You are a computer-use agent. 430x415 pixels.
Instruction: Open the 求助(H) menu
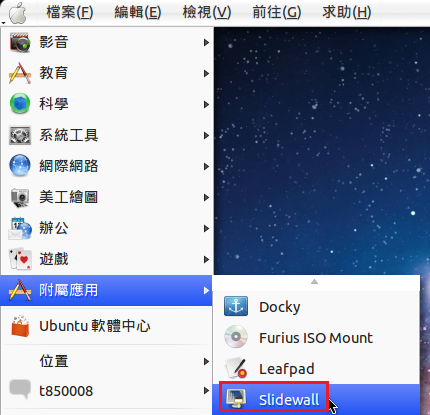346,13
